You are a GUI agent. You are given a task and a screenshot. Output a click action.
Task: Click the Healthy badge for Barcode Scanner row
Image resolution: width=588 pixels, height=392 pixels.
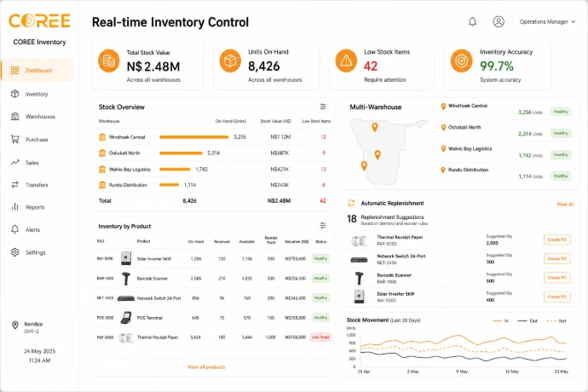320,278
